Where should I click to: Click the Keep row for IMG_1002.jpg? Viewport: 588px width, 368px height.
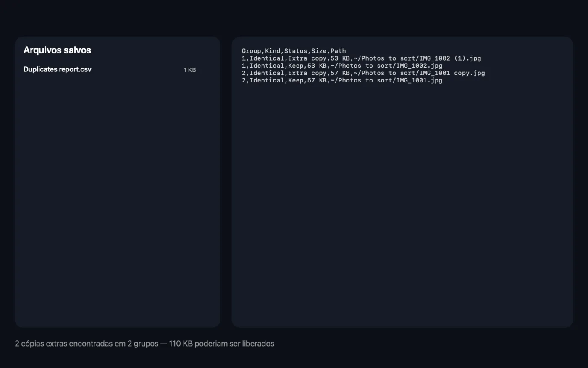[x=342, y=66]
